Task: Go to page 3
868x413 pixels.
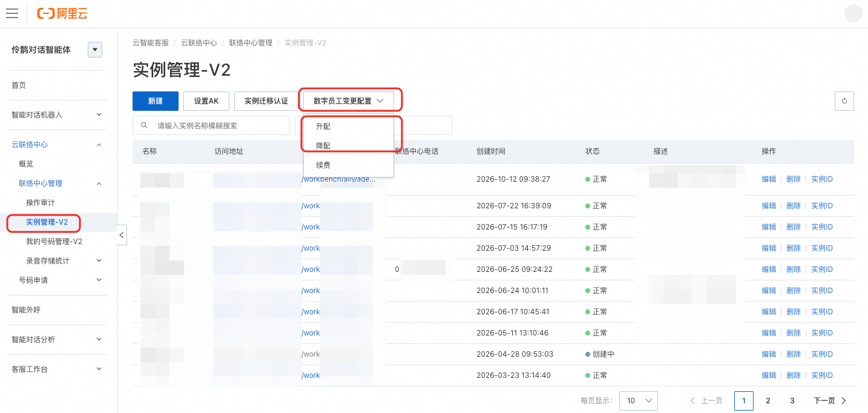Action: tap(792, 400)
